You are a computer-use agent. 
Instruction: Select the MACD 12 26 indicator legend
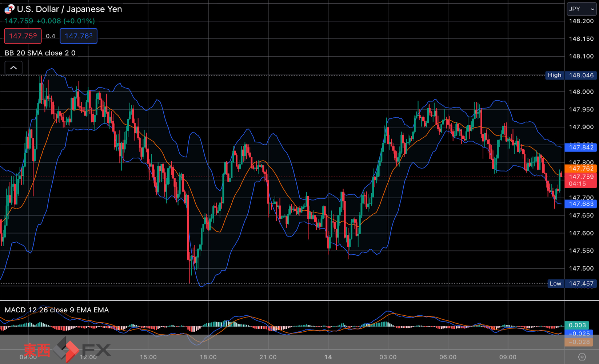56,310
